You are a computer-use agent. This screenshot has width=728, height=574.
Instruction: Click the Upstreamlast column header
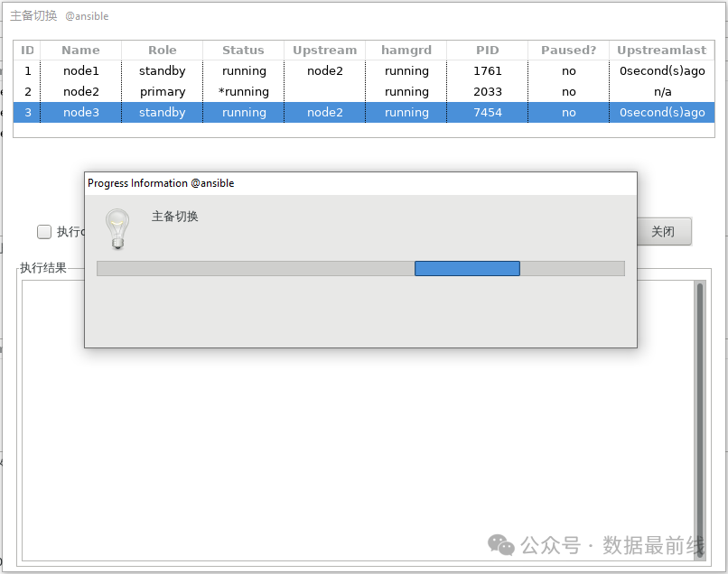click(x=661, y=51)
